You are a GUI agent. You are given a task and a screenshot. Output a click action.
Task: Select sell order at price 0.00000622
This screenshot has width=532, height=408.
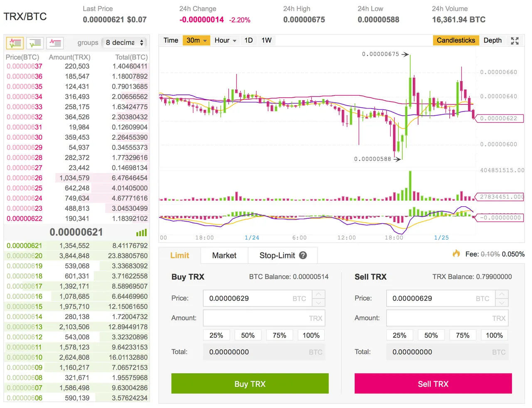[77, 218]
